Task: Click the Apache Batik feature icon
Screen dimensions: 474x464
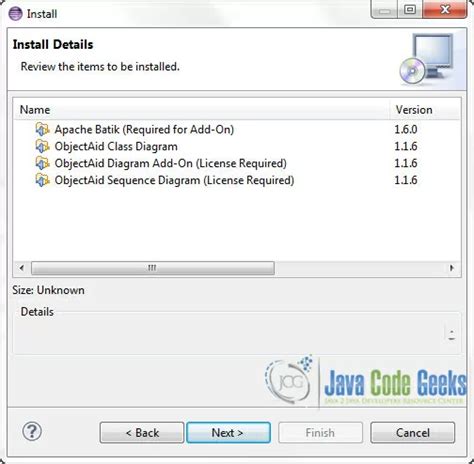Action: coord(42,129)
